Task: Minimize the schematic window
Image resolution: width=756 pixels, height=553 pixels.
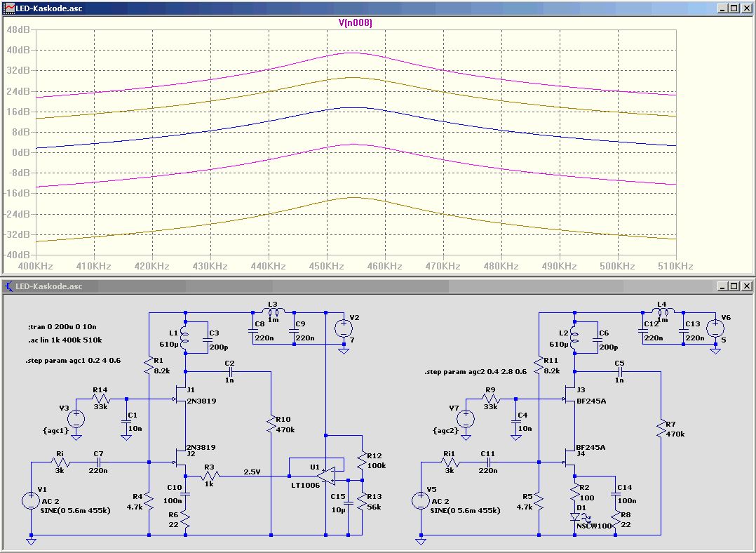Action: point(722,286)
